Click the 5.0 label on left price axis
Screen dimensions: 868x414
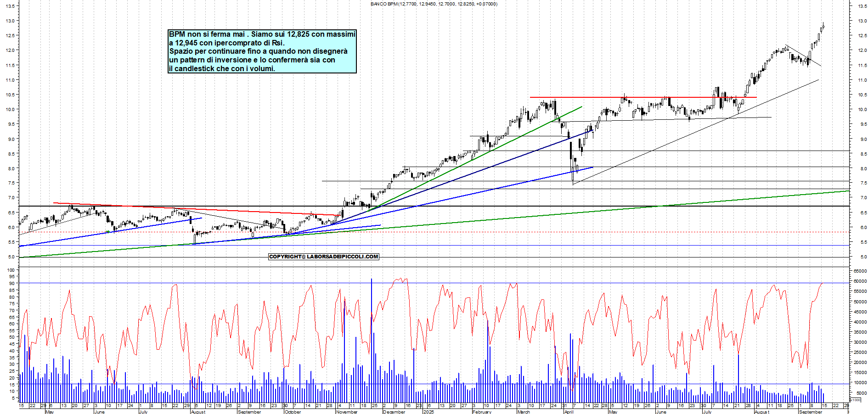[11, 257]
